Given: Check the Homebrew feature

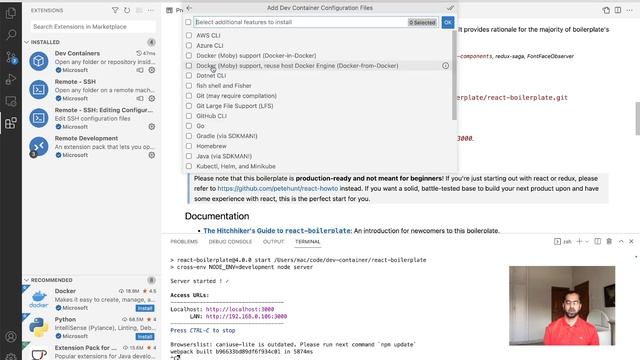Looking at the screenshot, I should [189, 146].
